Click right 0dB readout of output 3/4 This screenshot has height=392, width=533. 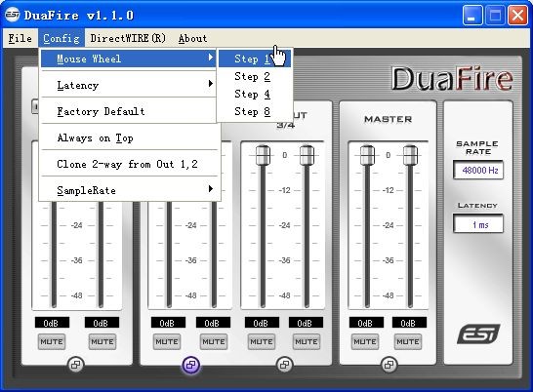coord(306,323)
